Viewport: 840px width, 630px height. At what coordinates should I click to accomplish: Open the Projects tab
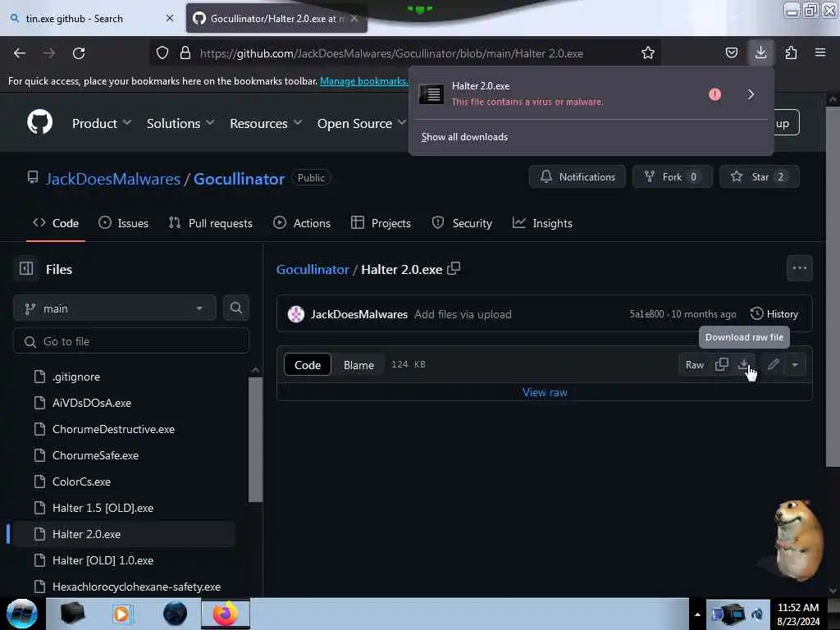[x=381, y=223]
